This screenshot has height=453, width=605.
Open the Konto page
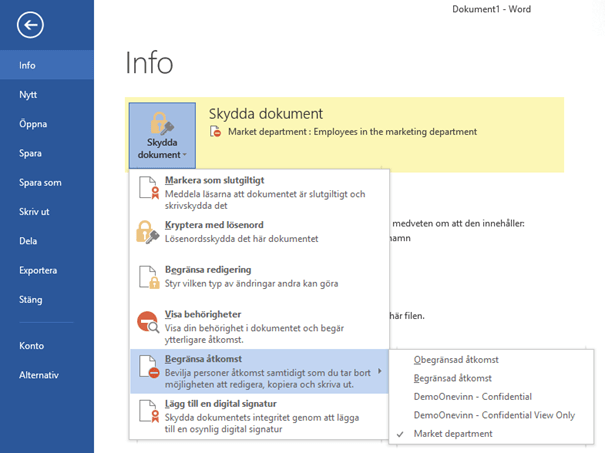tap(32, 346)
